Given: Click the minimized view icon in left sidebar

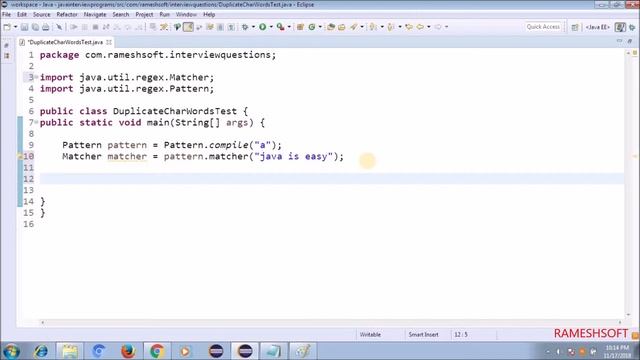Looking at the screenshot, I should (x=7, y=56).
